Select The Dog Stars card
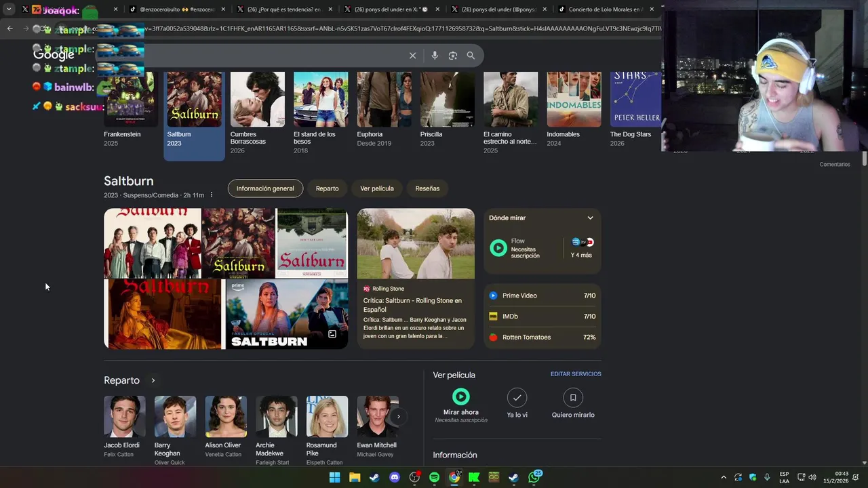 (635, 110)
